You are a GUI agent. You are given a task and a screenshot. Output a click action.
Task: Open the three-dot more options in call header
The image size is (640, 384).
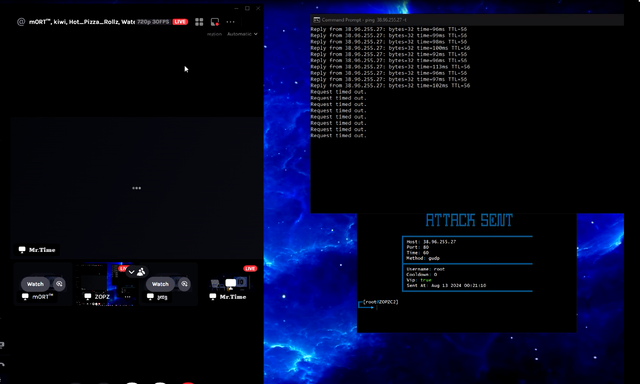point(231,22)
